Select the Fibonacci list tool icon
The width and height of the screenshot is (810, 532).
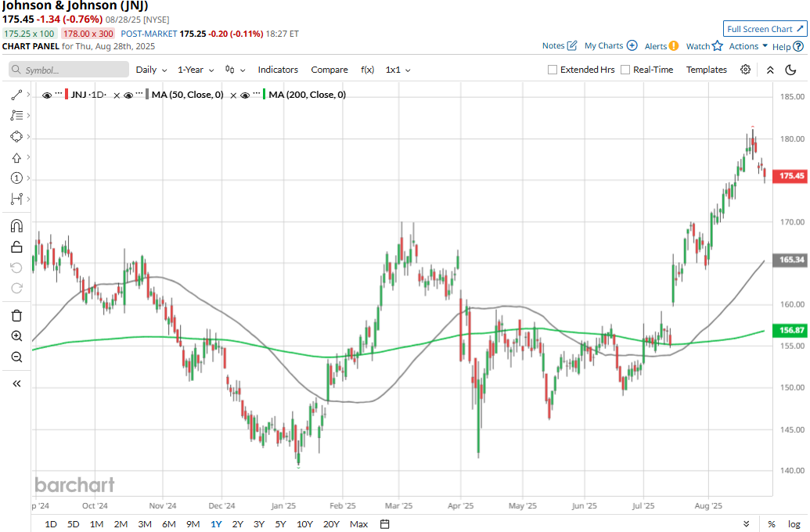click(16, 115)
